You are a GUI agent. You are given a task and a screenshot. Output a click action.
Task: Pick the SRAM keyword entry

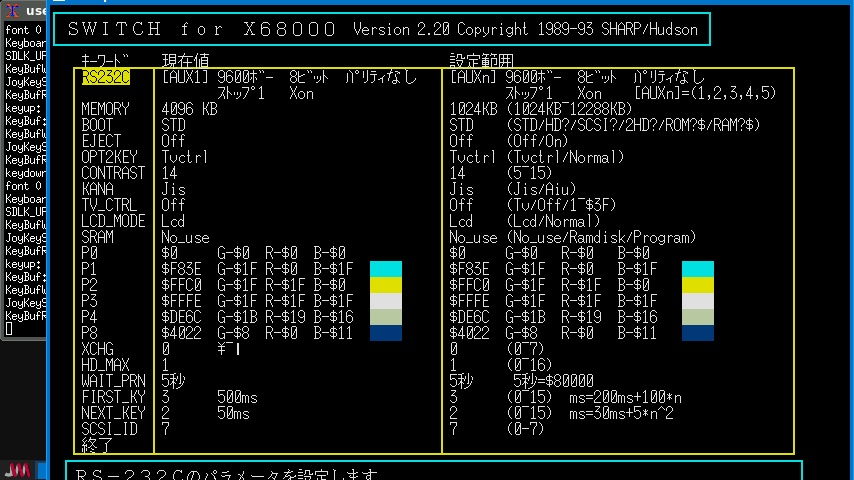(97, 237)
